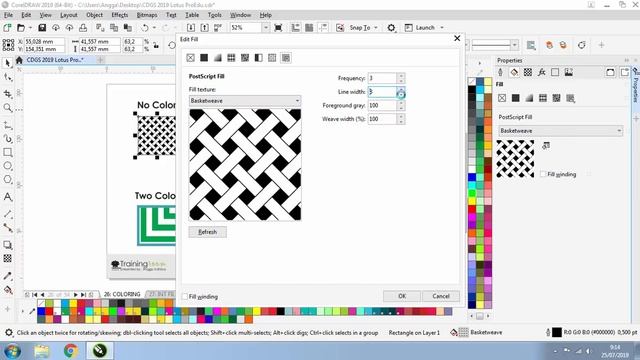
Task: Open Chrome from Windows taskbar
Action: (x=71, y=351)
